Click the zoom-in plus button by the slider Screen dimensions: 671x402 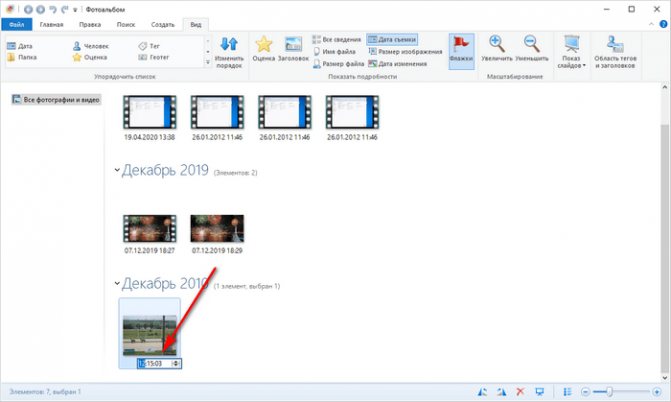tap(656, 392)
